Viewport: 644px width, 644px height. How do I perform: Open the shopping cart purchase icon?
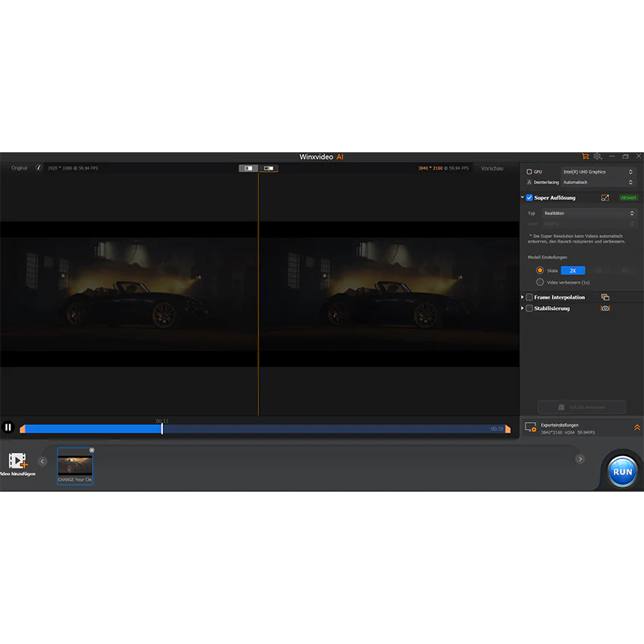point(585,157)
